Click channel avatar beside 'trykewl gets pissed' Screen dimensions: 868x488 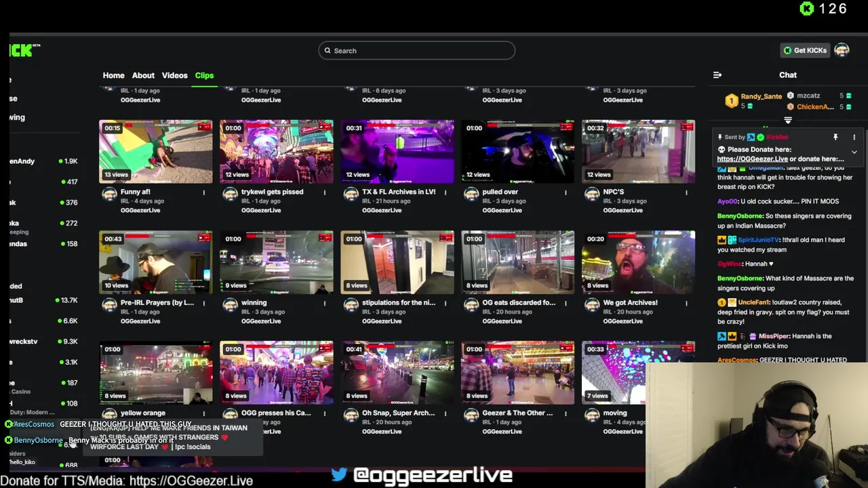(x=230, y=195)
